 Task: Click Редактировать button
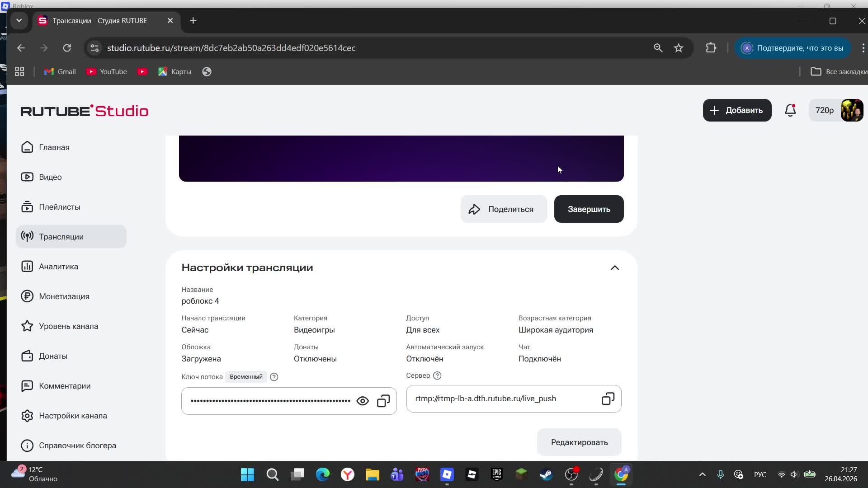(x=579, y=442)
